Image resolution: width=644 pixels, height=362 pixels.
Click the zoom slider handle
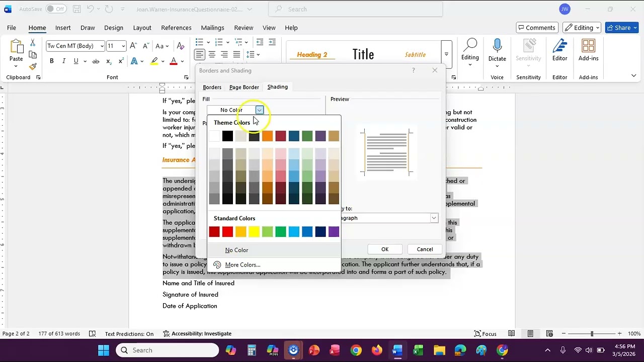tap(592, 334)
